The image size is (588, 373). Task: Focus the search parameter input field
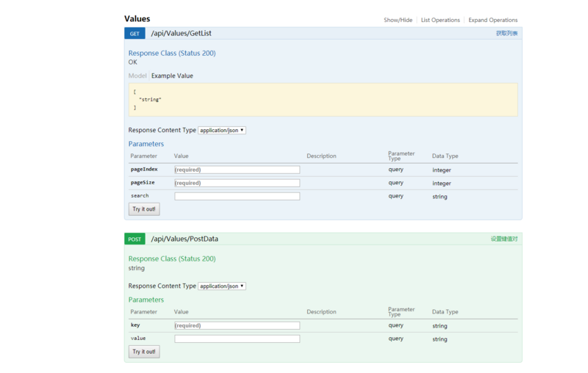click(237, 196)
